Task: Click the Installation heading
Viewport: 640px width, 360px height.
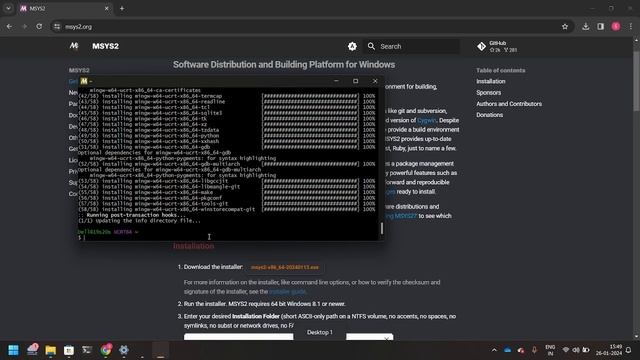Action: click(193, 246)
